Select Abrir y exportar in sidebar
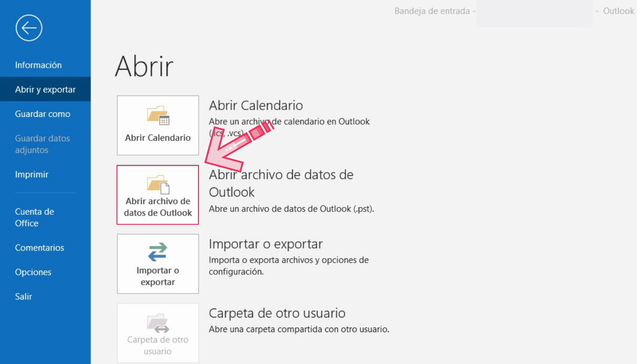The width and height of the screenshot is (637, 364). pyautogui.click(x=45, y=90)
